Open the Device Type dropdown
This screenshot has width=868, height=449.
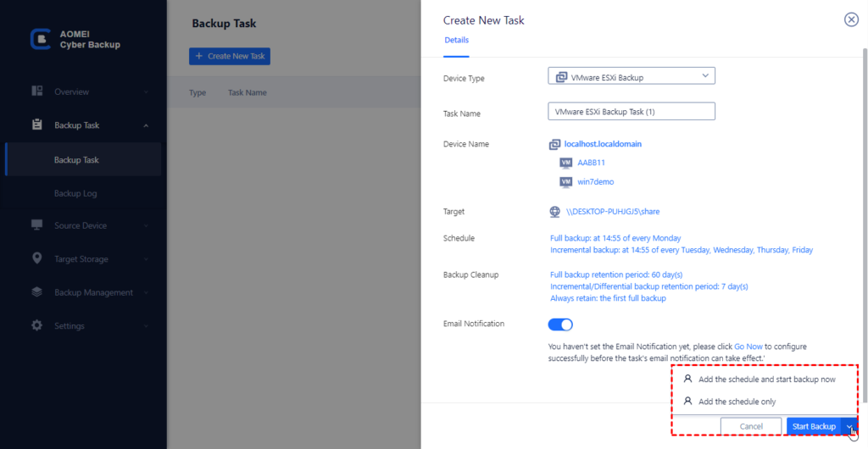pyautogui.click(x=632, y=77)
